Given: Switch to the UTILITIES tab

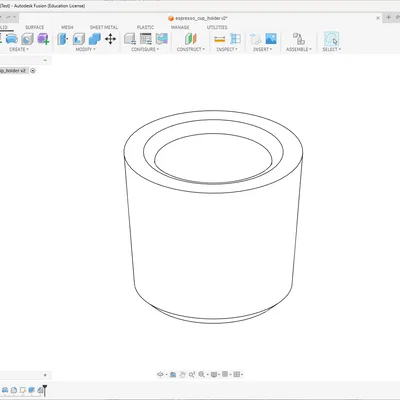Looking at the screenshot, I should 217,27.
